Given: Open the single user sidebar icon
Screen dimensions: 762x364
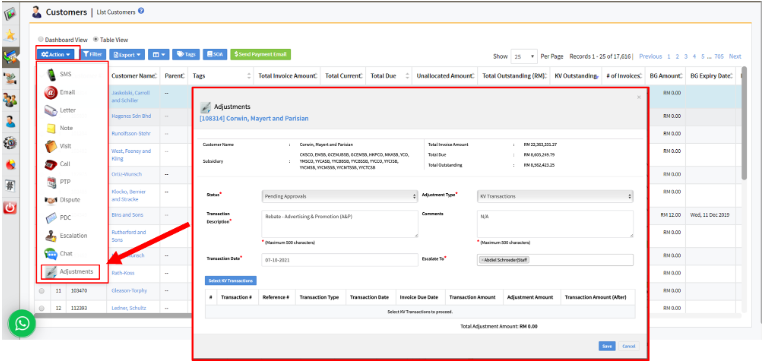Looking at the screenshot, I should [x=10, y=121].
